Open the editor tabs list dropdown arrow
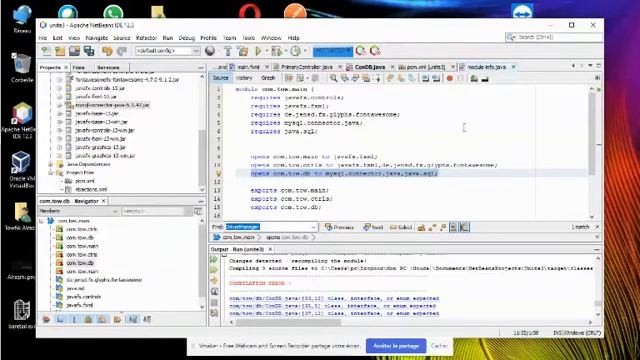Viewport: 640px width, 360px height. [x=590, y=66]
